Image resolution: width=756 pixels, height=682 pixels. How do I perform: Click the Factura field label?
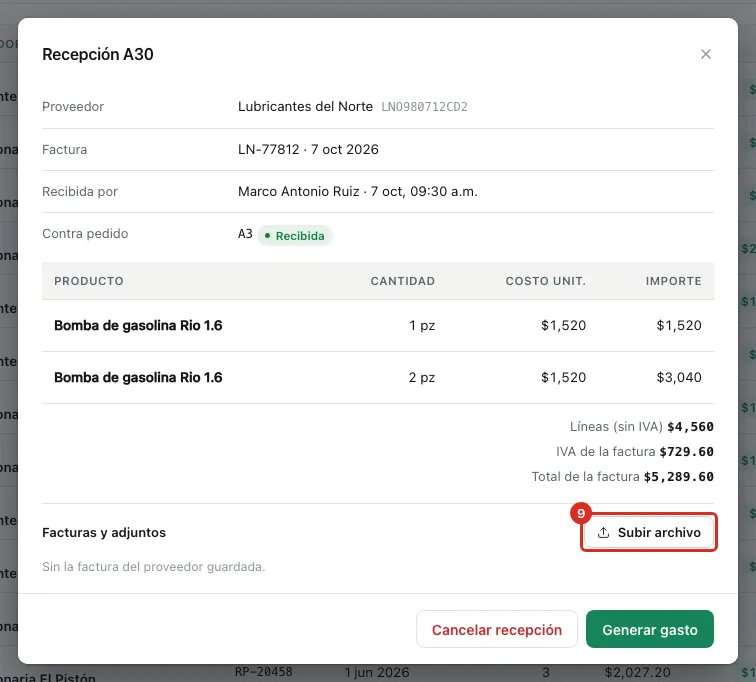point(64,149)
